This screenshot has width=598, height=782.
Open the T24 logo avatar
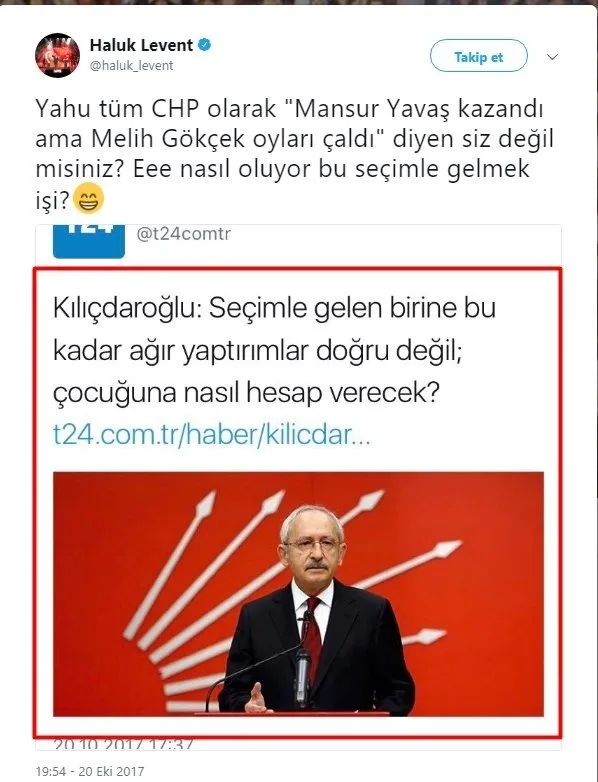click(x=89, y=241)
